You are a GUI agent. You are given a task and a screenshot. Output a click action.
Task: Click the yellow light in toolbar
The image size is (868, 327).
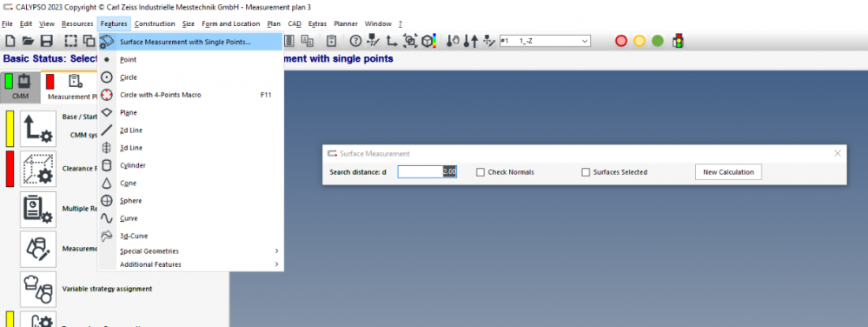tap(639, 41)
